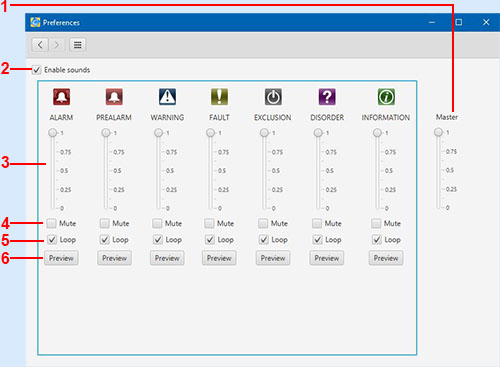Disable Loop for the EXCLUSION sound

tap(263, 239)
